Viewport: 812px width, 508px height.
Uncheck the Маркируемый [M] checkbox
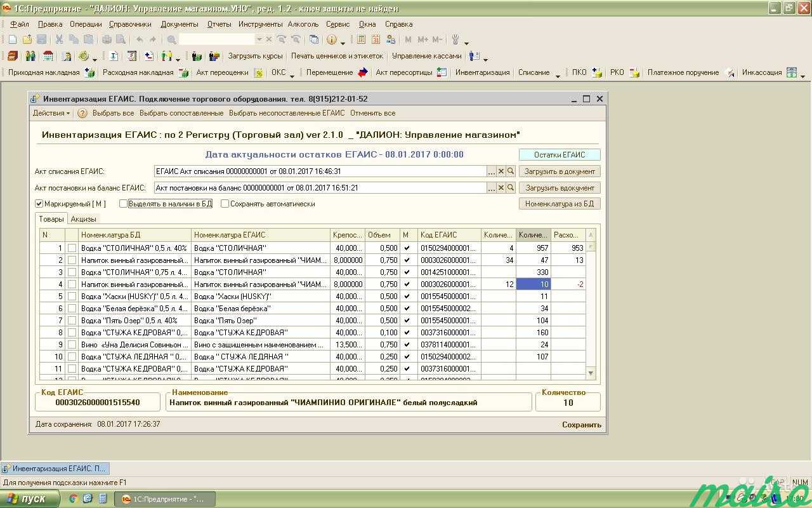(39, 204)
